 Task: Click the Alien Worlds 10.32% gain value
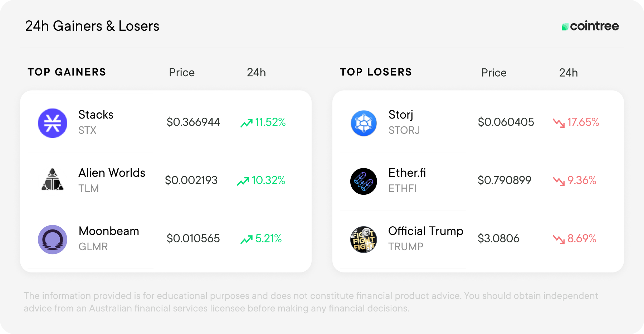pos(268,180)
